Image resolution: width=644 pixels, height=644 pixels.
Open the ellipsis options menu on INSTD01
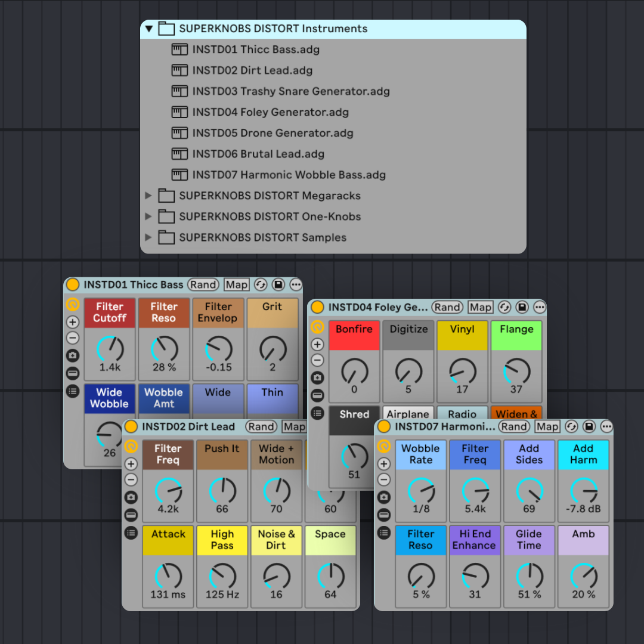[296, 284]
